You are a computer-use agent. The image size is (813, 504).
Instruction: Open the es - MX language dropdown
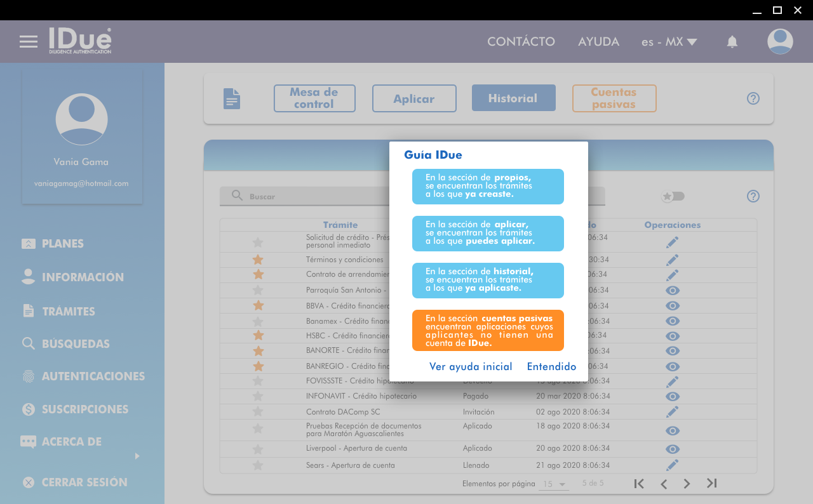click(x=669, y=42)
